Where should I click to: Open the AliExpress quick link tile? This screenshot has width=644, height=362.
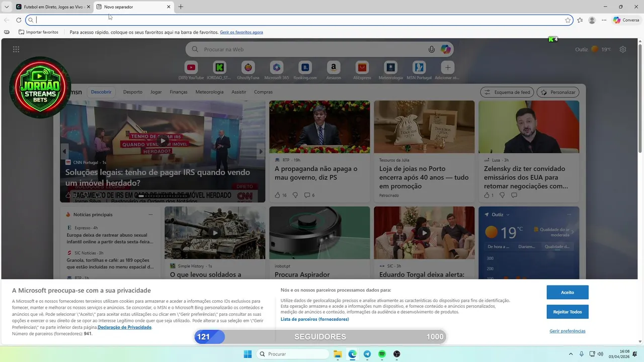pyautogui.click(x=362, y=67)
